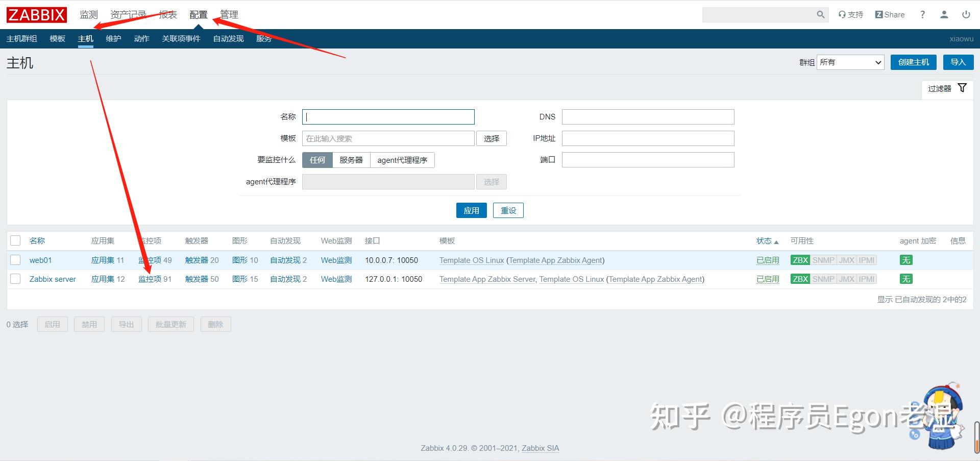Click inside the 名称 filter input field
This screenshot has height=461, width=980.
point(388,116)
